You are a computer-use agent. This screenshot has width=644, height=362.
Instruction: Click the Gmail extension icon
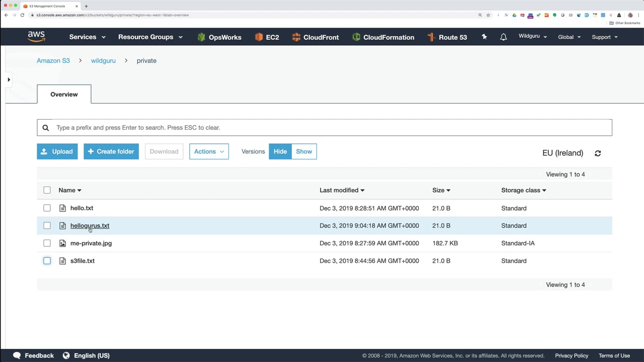(522, 15)
